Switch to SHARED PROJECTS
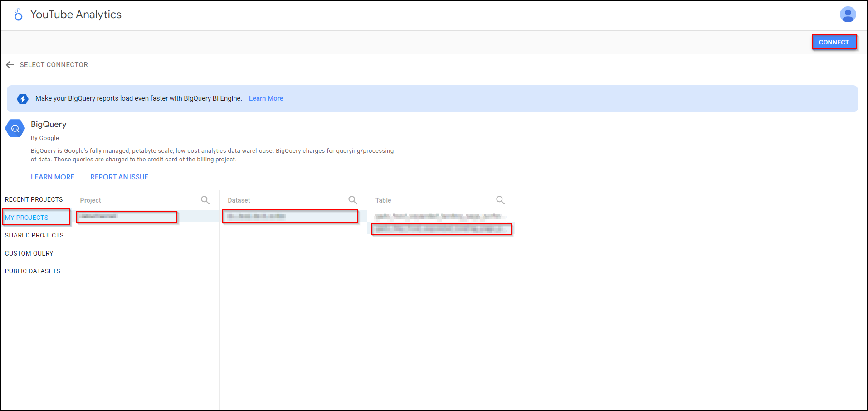 coord(34,235)
